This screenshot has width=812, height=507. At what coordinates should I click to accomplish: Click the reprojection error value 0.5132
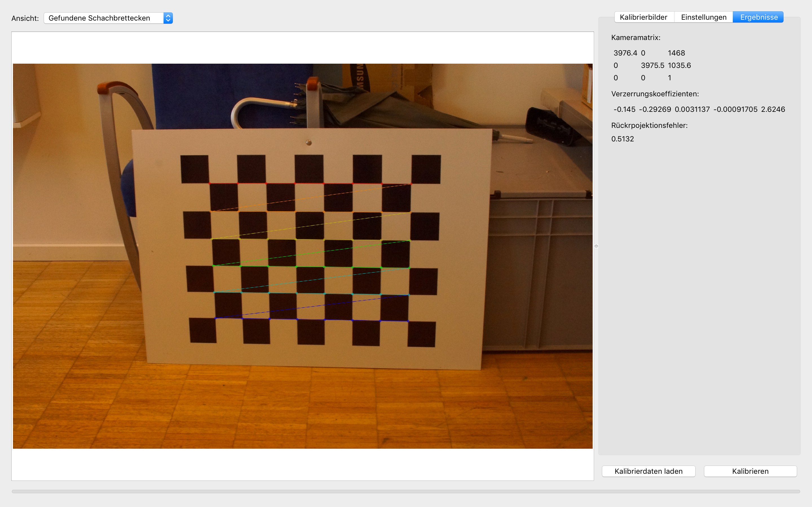coord(623,139)
